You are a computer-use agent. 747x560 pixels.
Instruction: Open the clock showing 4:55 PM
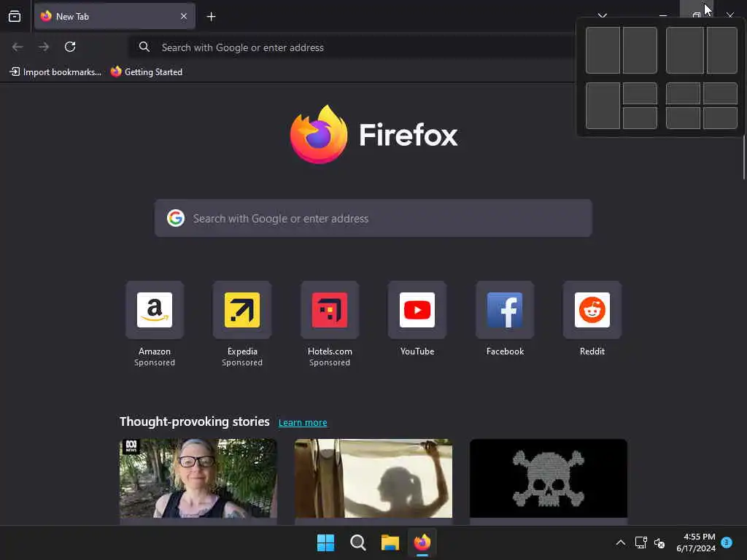696,542
